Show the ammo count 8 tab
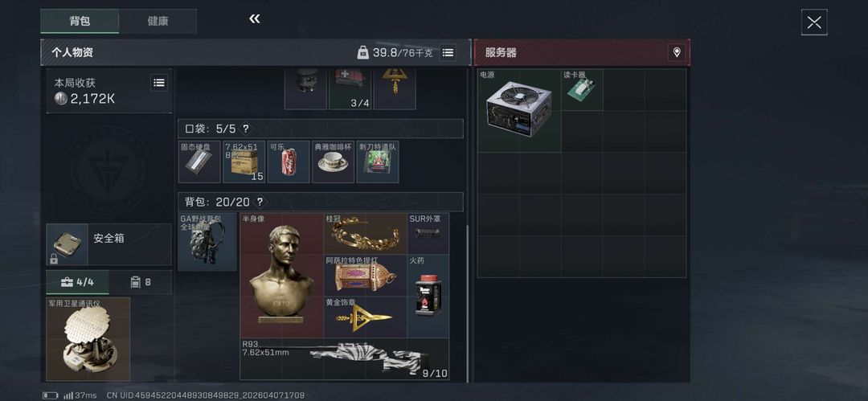 coord(141,283)
